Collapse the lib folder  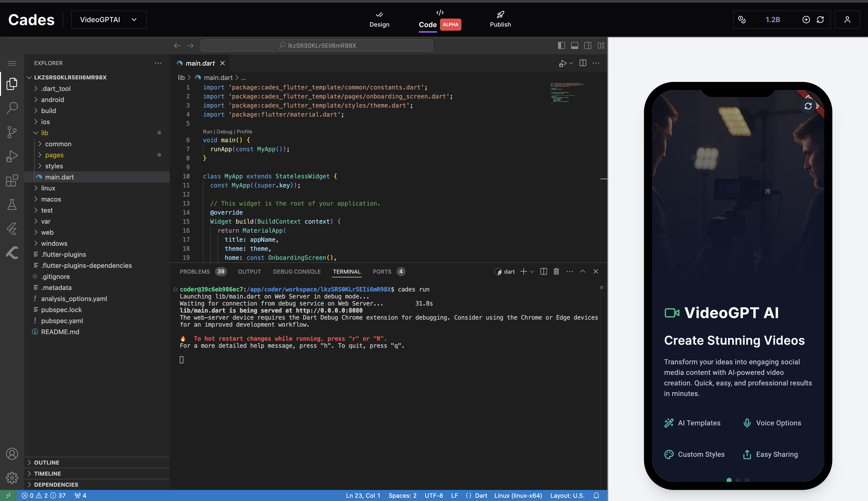click(x=97, y=132)
